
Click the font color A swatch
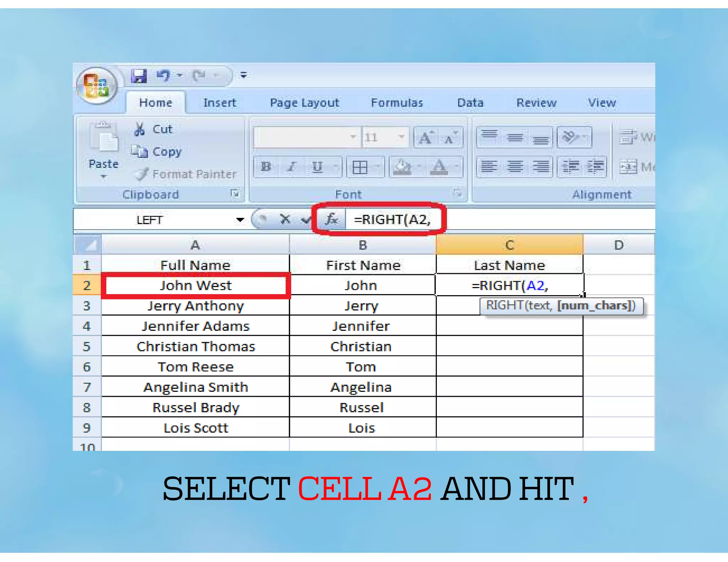tap(439, 167)
